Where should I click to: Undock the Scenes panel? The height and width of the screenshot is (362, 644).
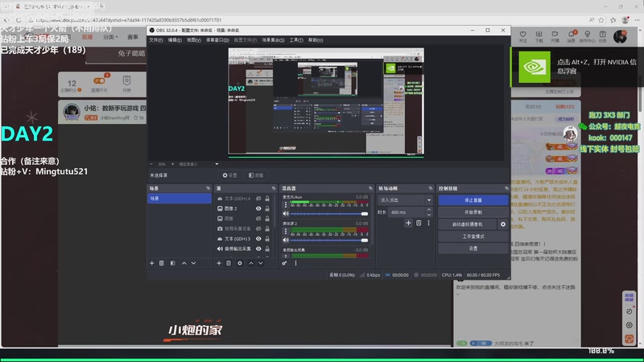point(208,188)
